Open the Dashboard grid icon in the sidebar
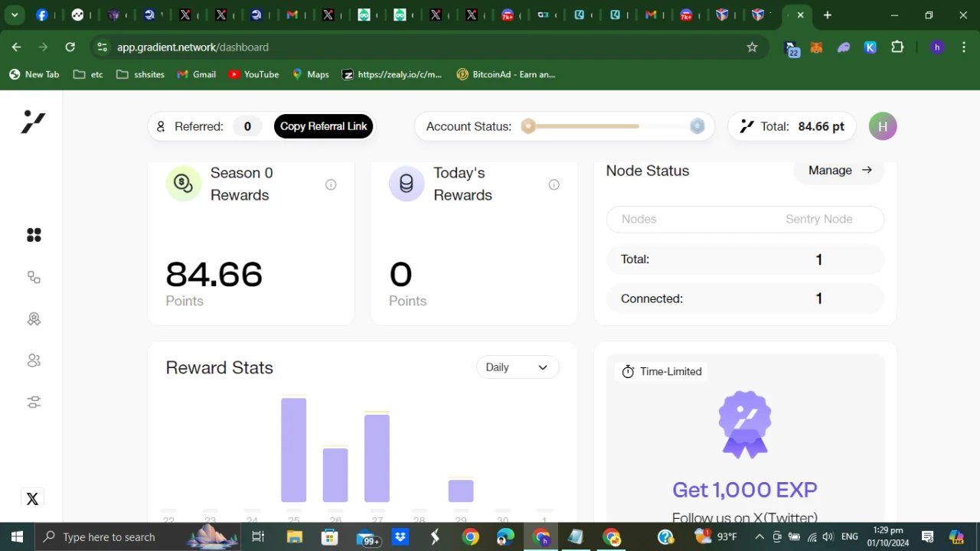The height and width of the screenshot is (551, 980). pos(34,235)
